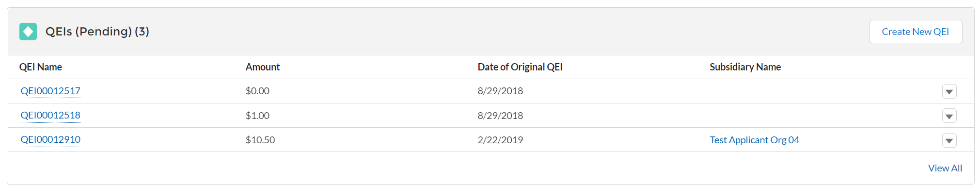
Task: Click the $0.00 amount cell
Action: pos(257,91)
